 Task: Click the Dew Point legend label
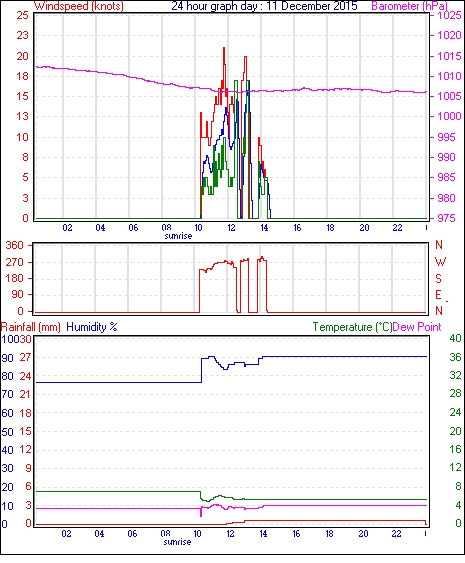click(417, 327)
